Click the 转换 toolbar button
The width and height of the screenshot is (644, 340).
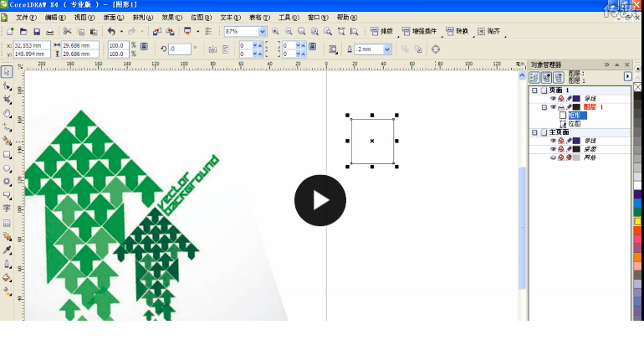point(457,31)
